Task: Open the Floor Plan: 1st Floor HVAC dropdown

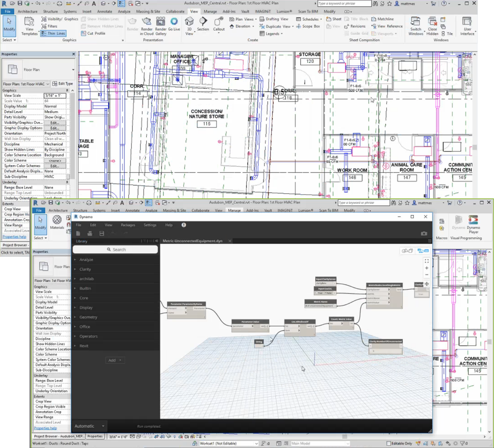Action: 26,84
